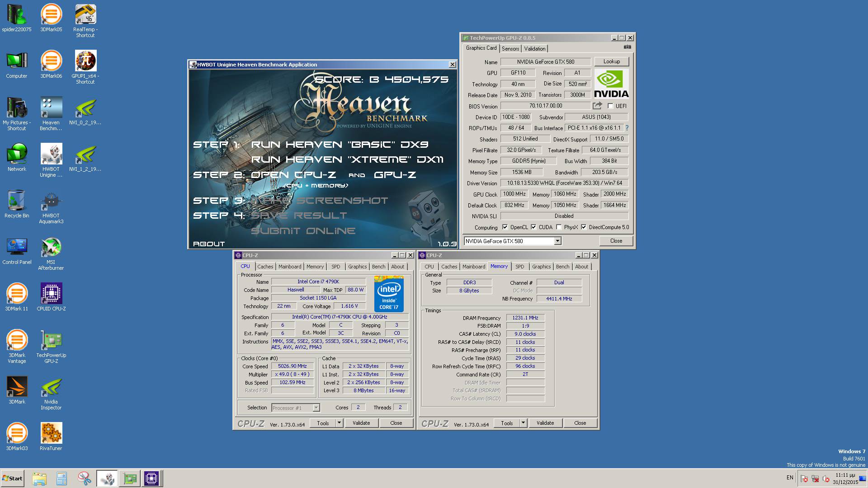Image resolution: width=868 pixels, height=488 pixels.
Task: Open the Control Panel desktop icon
Action: pyautogui.click(x=17, y=251)
